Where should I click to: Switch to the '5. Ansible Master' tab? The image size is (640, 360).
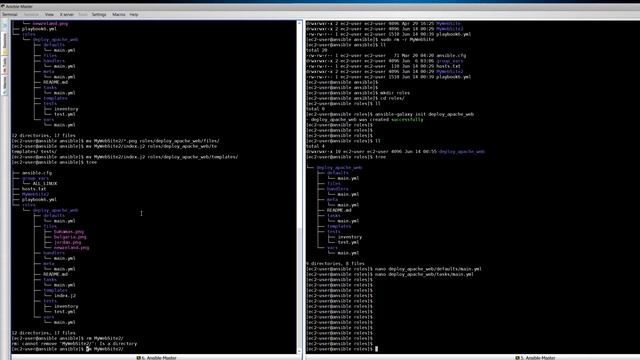click(x=535, y=358)
